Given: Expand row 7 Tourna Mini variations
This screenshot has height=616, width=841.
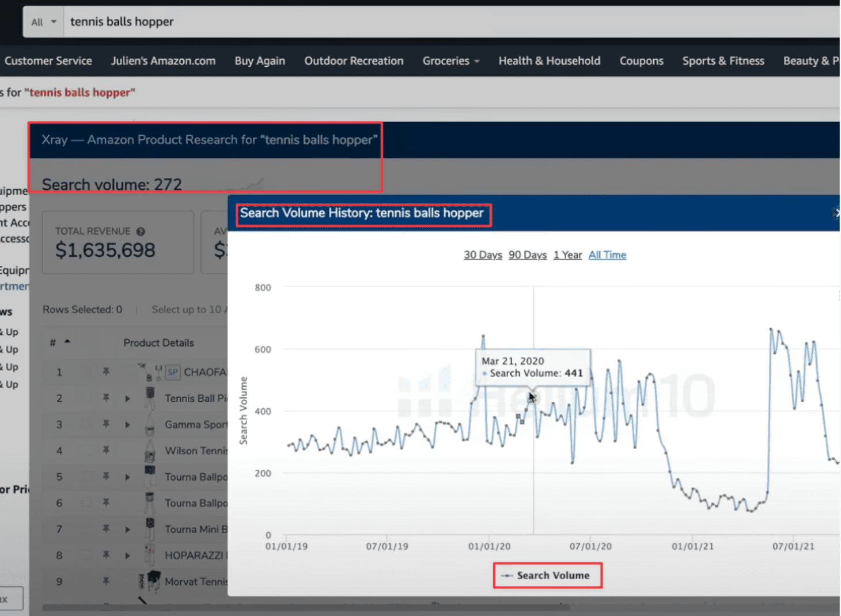Looking at the screenshot, I should (128, 530).
